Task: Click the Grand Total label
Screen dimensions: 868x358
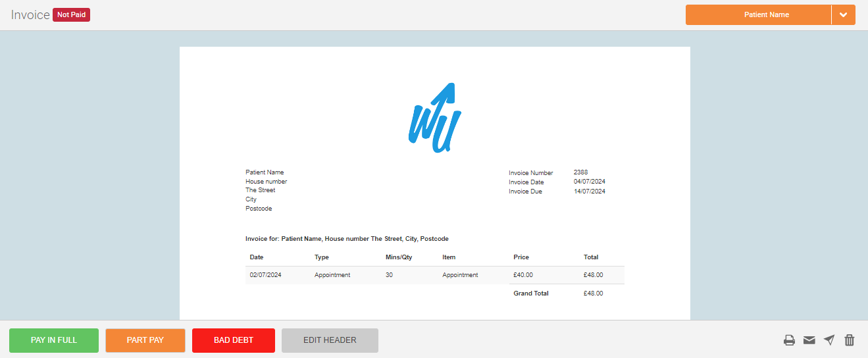Action: click(530, 294)
